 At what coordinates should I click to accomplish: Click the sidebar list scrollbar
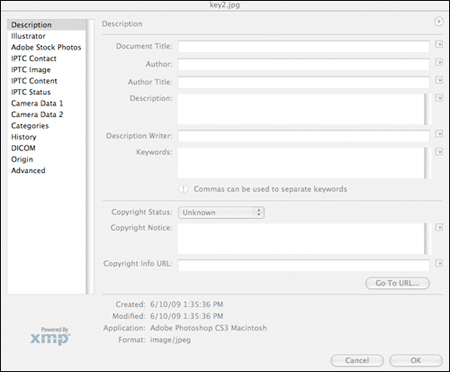pos(90,157)
